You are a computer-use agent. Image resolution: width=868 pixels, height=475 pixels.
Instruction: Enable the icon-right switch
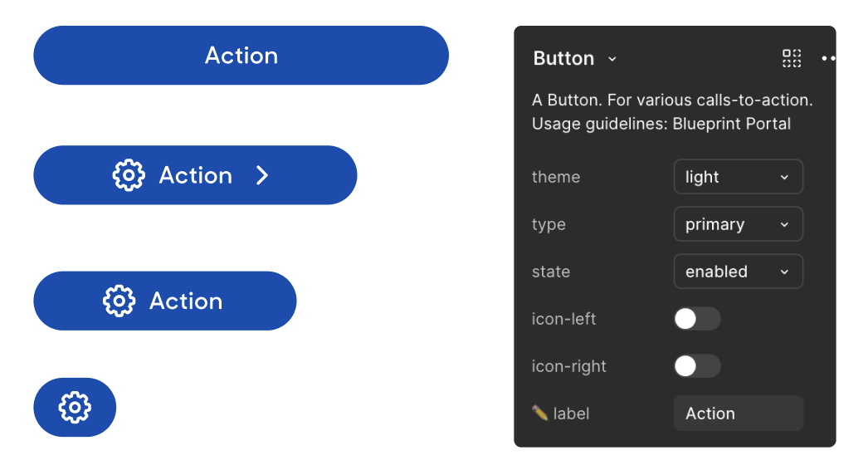click(696, 366)
